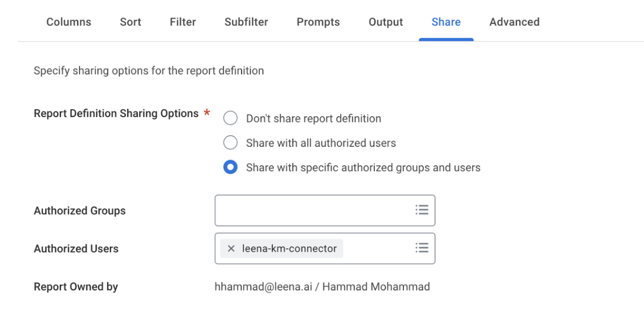Image resolution: width=644 pixels, height=332 pixels.
Task: Select Don't share report definition option
Action: click(231, 118)
